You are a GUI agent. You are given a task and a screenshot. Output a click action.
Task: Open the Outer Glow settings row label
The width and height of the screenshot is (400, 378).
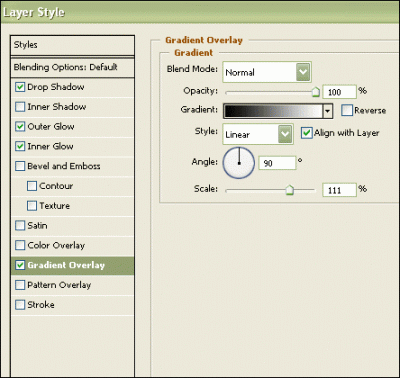51,127
